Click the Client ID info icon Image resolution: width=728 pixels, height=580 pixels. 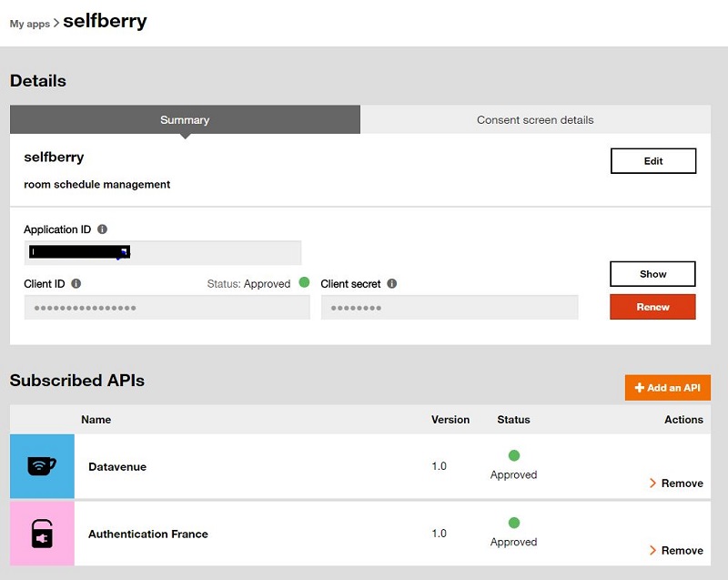pos(76,283)
